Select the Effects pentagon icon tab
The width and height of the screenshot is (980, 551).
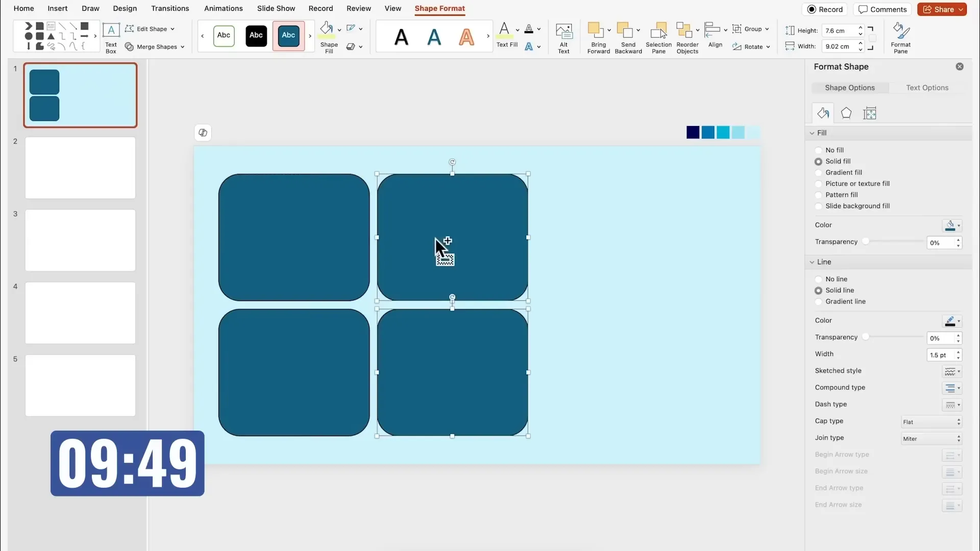(x=846, y=113)
